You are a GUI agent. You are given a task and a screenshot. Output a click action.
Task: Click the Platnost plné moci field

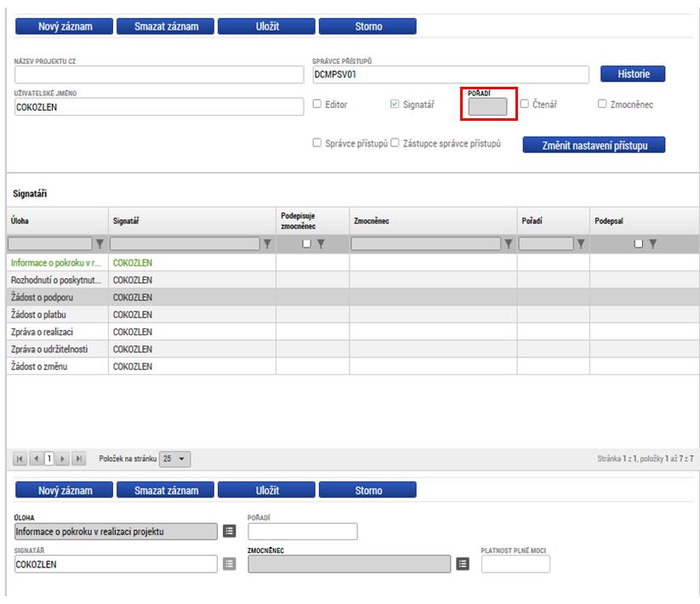(515, 564)
